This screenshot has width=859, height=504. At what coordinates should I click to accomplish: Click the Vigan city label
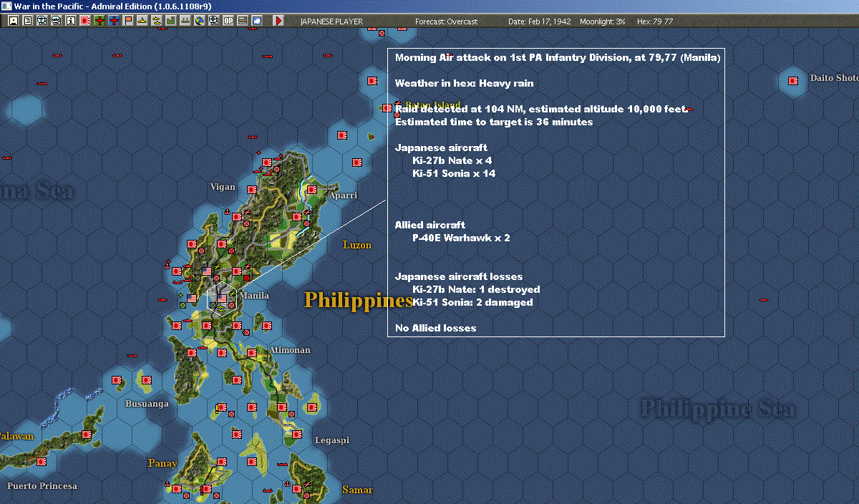[x=223, y=187]
